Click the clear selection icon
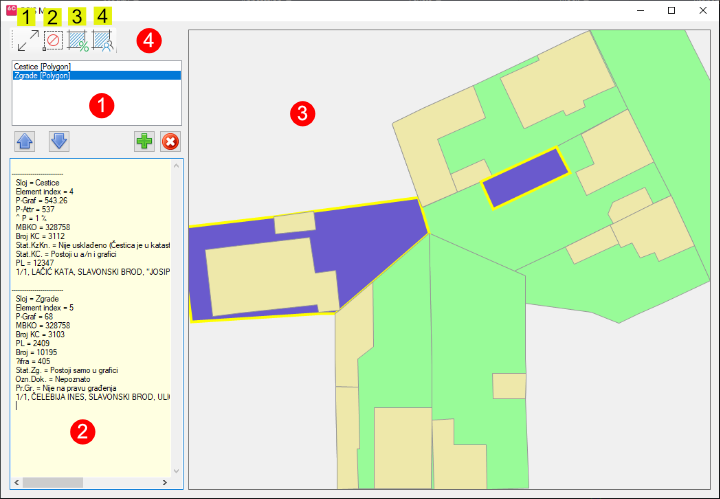This screenshot has width=720, height=499. (x=53, y=41)
